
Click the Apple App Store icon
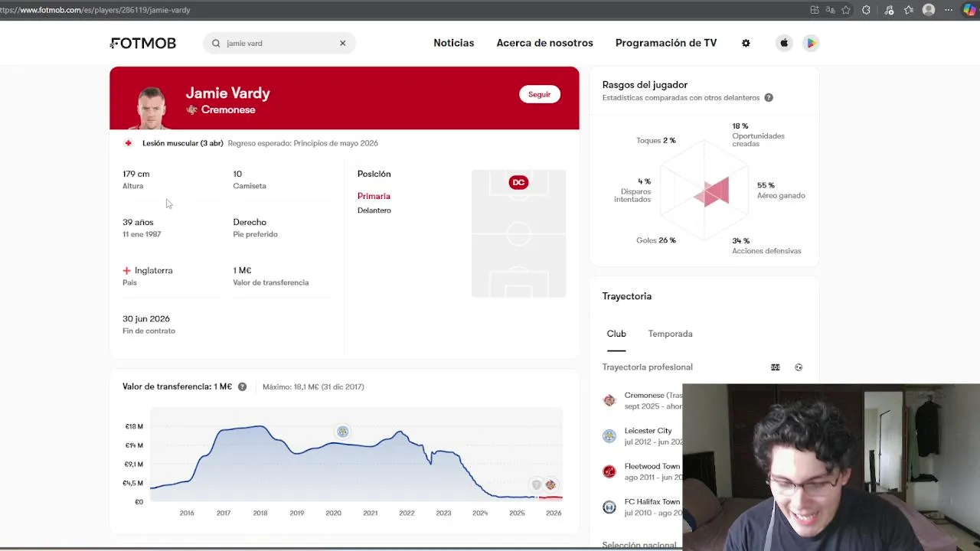point(784,44)
